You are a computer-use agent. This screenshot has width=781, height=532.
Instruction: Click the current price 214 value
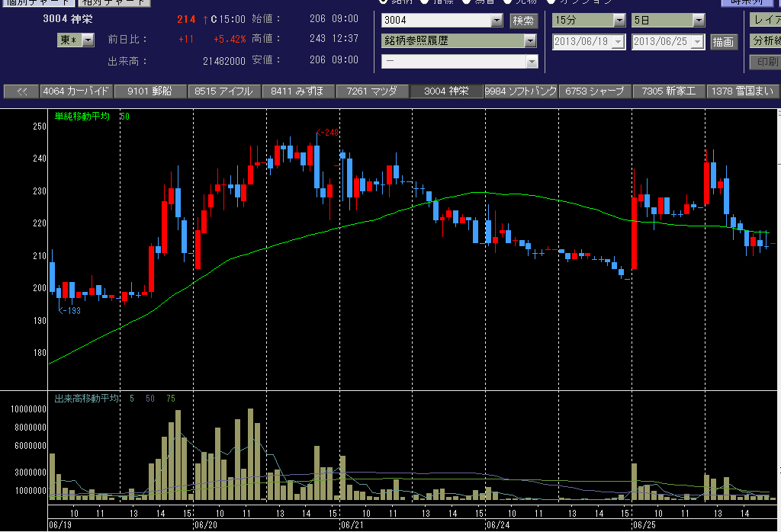[x=186, y=19]
